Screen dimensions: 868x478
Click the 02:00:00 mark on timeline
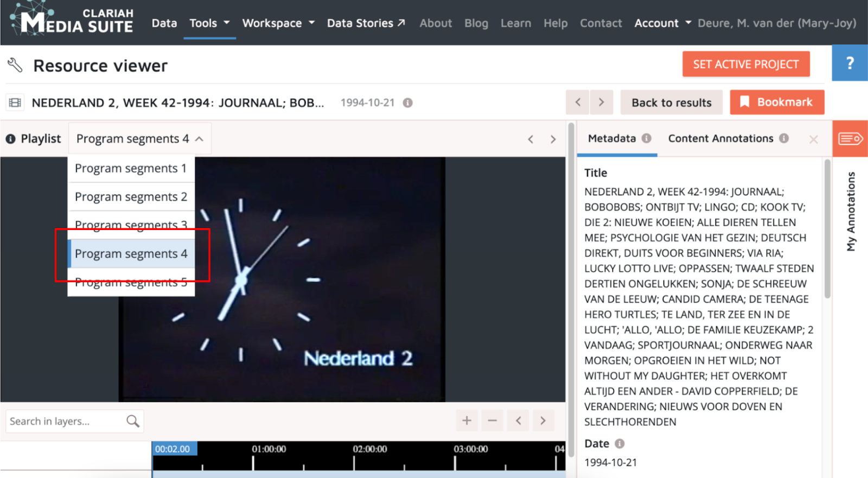(370, 449)
